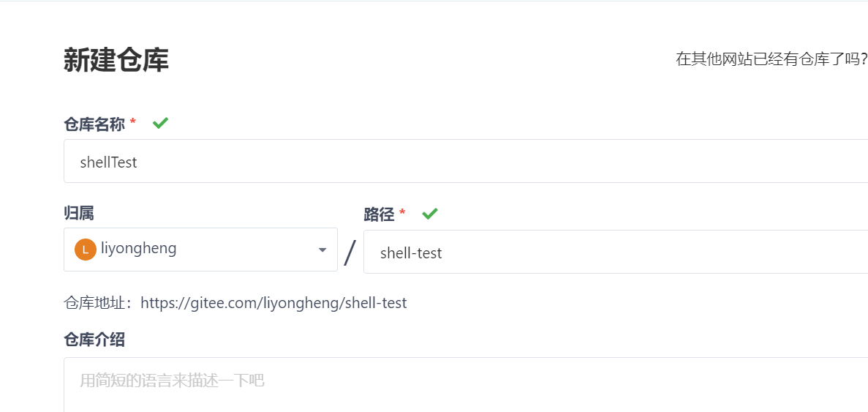This screenshot has height=412, width=868.
Task: Click the 用简短的语言来描述一下吧 placeholder text
Action: pyautogui.click(x=172, y=381)
